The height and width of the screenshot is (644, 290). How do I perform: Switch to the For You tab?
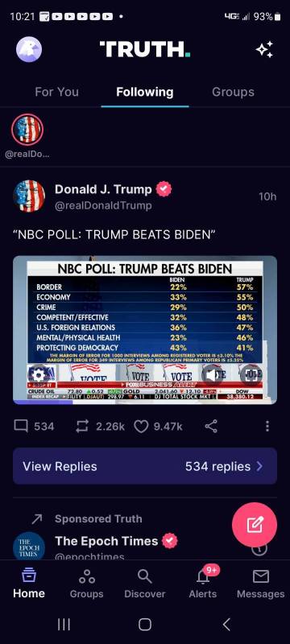(56, 92)
